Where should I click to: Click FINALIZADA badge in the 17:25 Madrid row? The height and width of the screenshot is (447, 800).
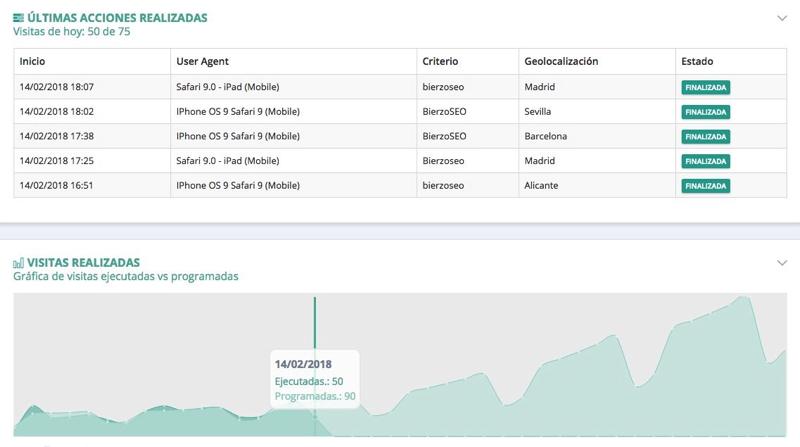(706, 161)
